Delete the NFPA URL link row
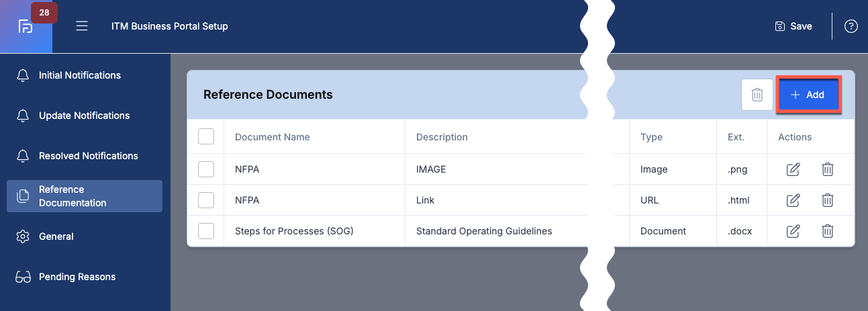The width and height of the screenshot is (868, 311). pyautogui.click(x=828, y=200)
